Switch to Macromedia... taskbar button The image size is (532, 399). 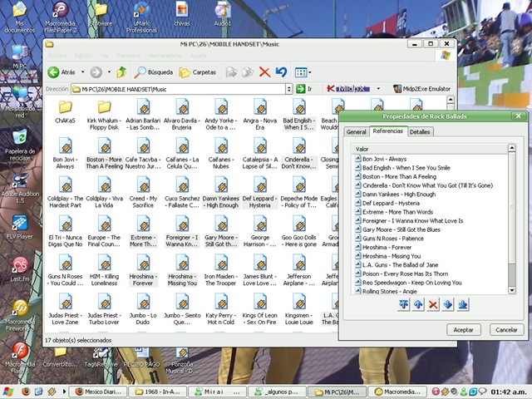click(397, 392)
